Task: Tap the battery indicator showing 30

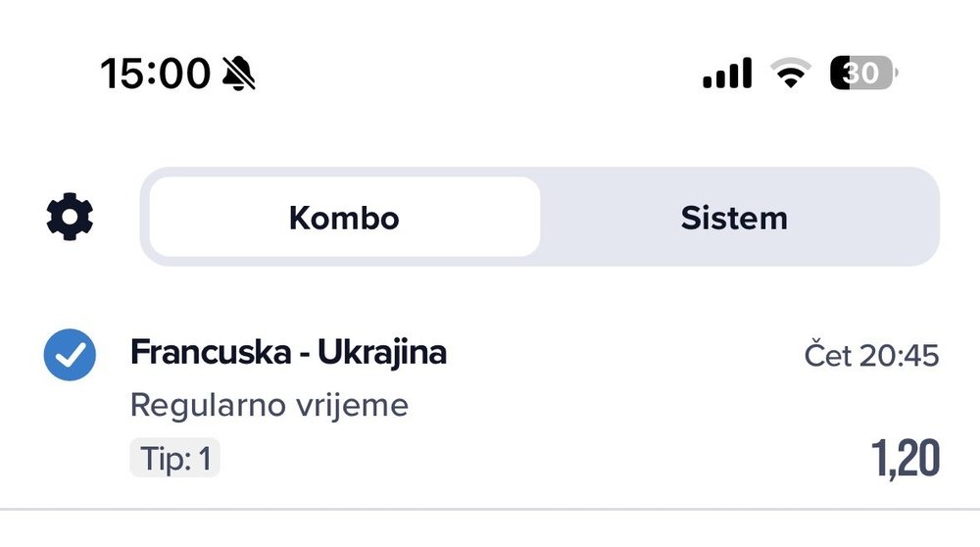Action: tap(863, 74)
